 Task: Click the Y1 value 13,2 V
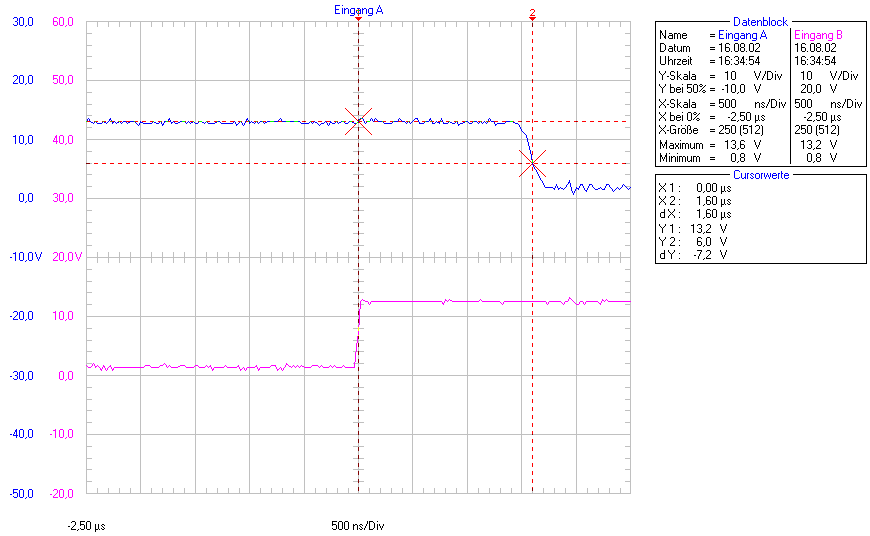[709, 228]
